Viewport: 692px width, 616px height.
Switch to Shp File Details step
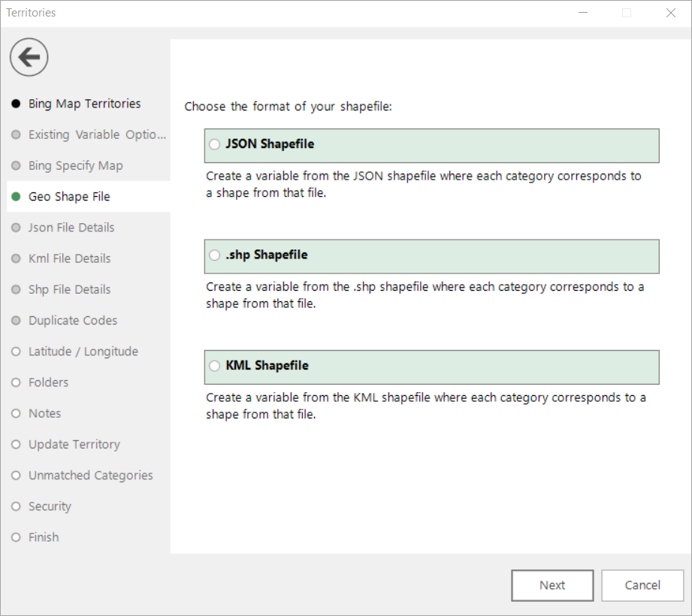point(69,289)
